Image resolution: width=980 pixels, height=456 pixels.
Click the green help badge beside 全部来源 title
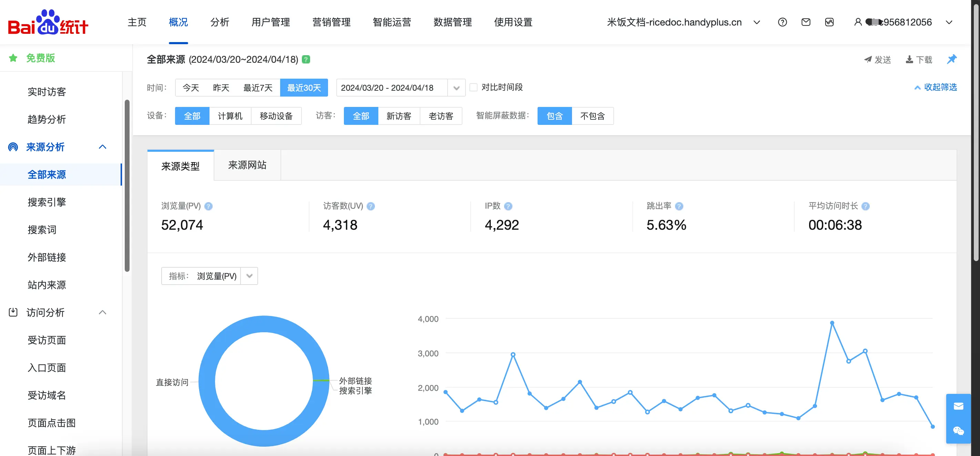[306, 59]
